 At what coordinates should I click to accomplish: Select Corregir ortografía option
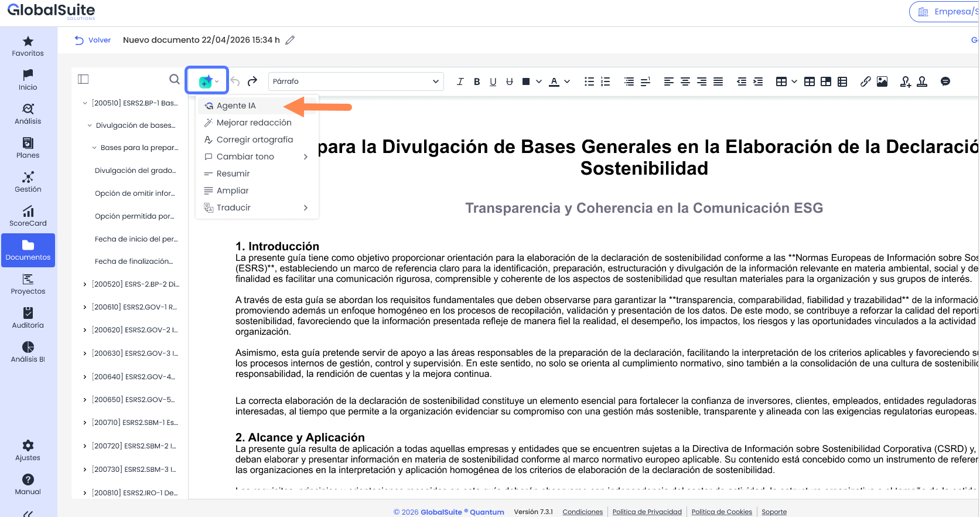click(258, 140)
